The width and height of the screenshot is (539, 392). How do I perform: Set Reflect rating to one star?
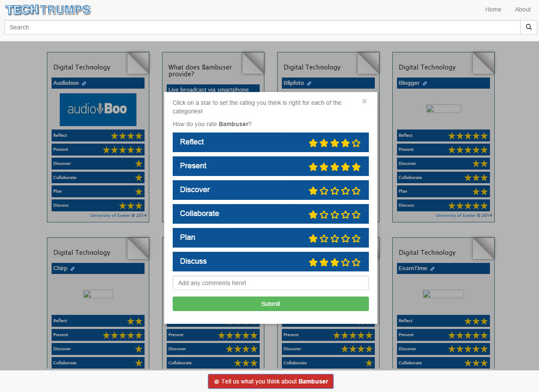[x=313, y=143]
